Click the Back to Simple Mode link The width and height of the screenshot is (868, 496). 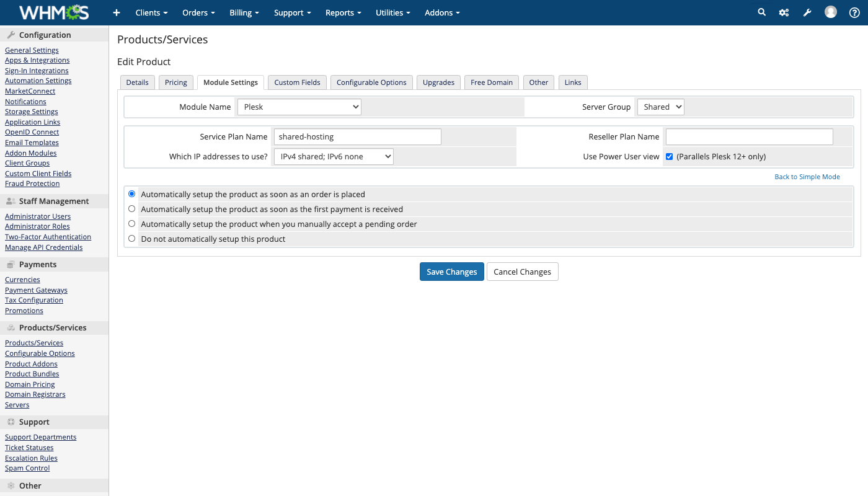point(807,177)
